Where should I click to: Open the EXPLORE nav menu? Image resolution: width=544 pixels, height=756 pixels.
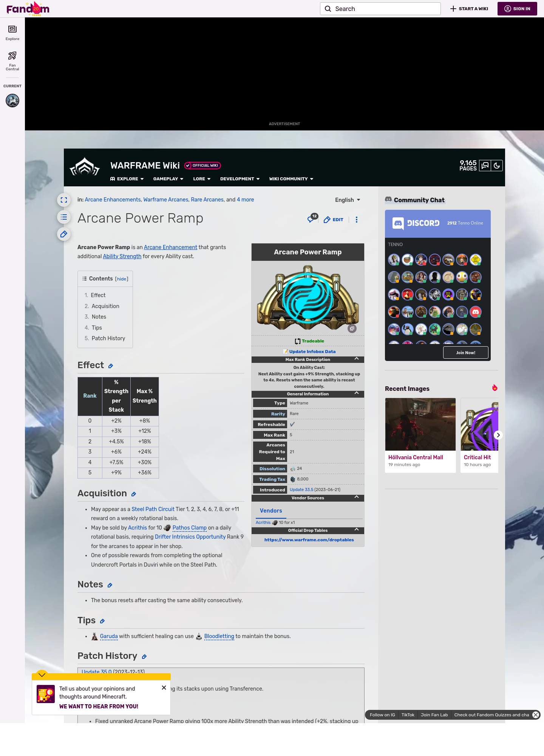click(127, 179)
